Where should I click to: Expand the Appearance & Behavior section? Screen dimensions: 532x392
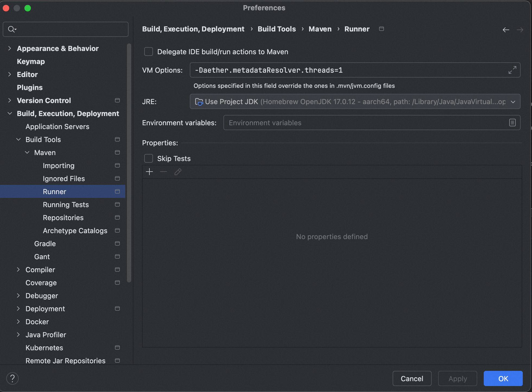(10, 49)
